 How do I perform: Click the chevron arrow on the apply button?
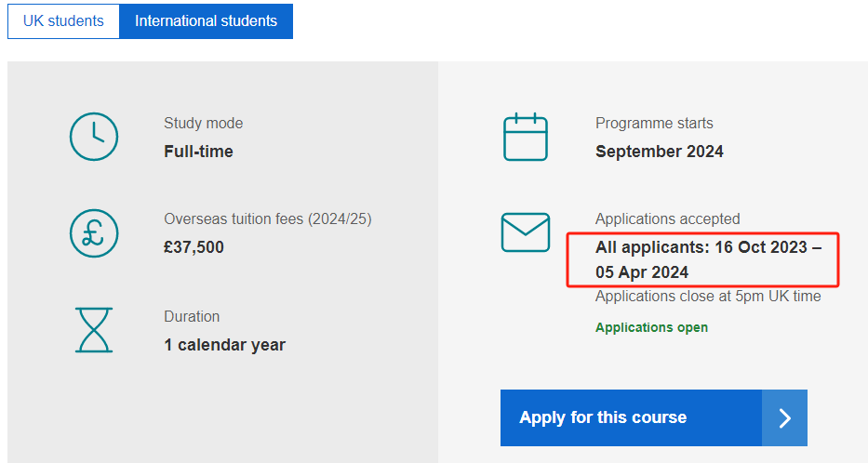click(x=784, y=417)
